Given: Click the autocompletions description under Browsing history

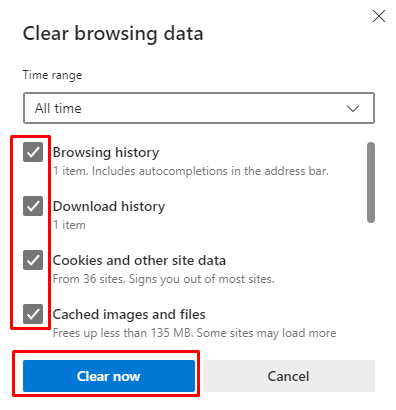Looking at the screenshot, I should click(191, 171).
